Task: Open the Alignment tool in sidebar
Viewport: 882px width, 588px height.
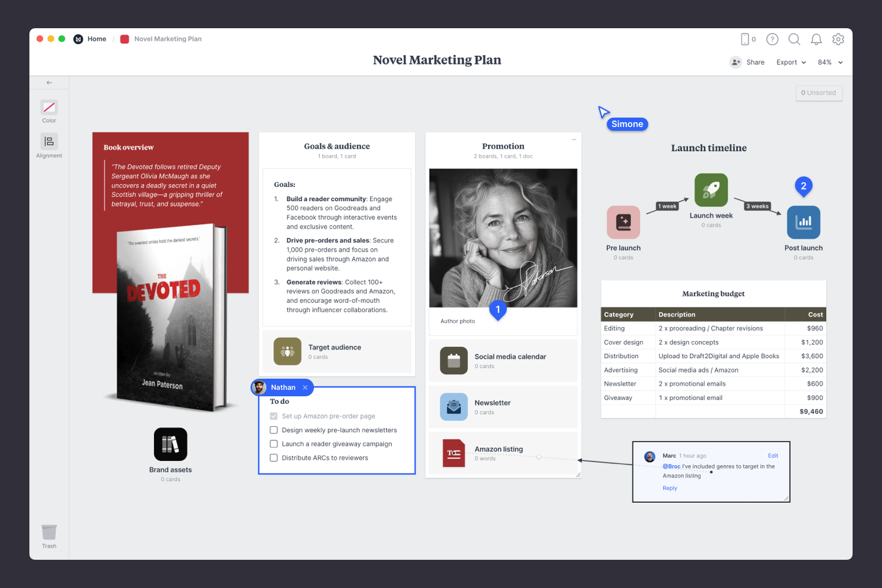Action: [x=49, y=142]
